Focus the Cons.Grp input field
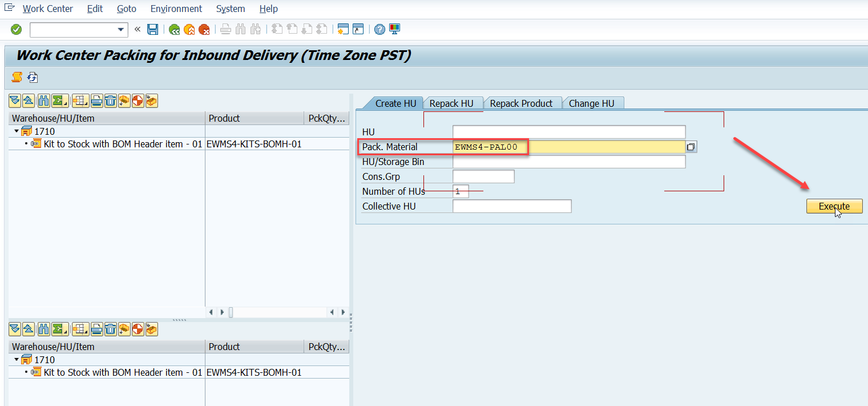This screenshot has height=406, width=868. point(483,176)
